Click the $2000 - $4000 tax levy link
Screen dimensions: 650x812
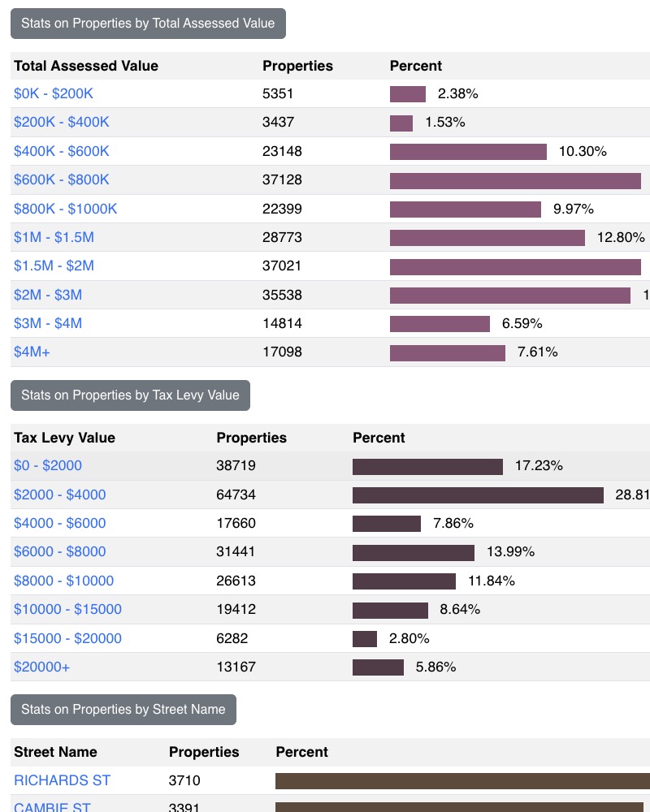(59, 495)
